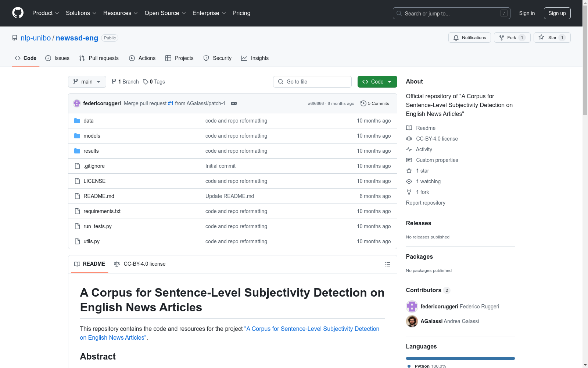Viewport: 588px width, 368px height.
Task: Click the Packages heading link
Action: tap(419, 256)
